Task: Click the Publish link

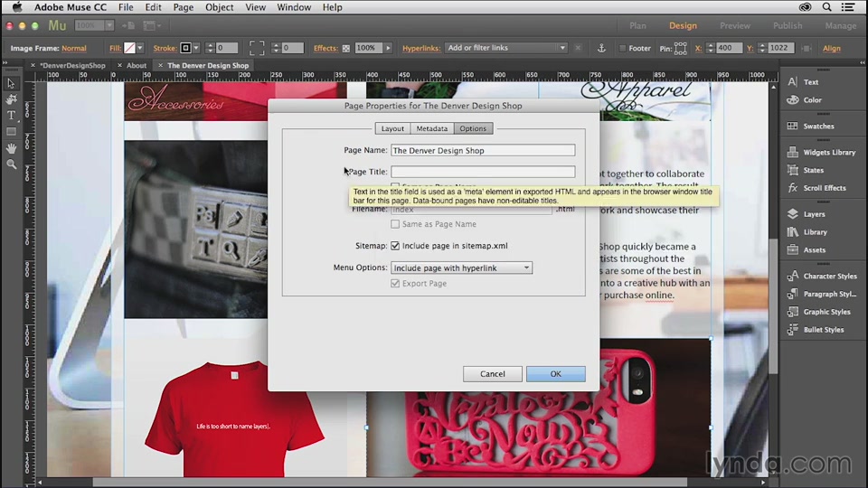Action: pyautogui.click(x=788, y=25)
